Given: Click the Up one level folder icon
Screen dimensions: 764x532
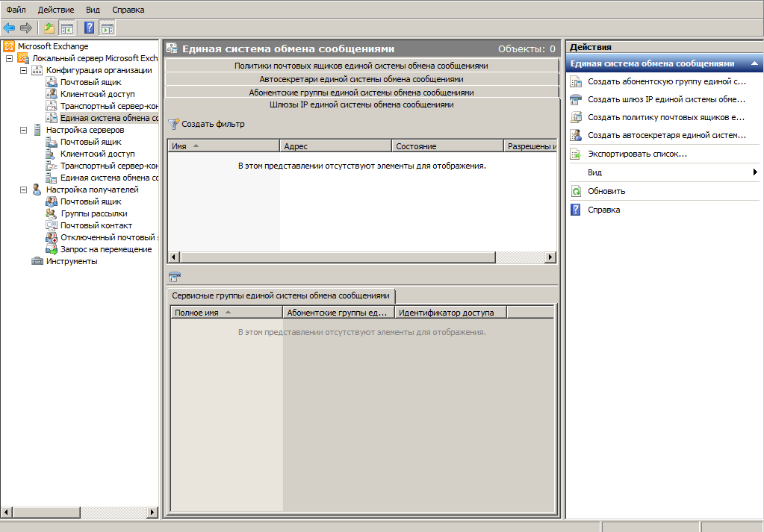Looking at the screenshot, I should click(x=49, y=28).
